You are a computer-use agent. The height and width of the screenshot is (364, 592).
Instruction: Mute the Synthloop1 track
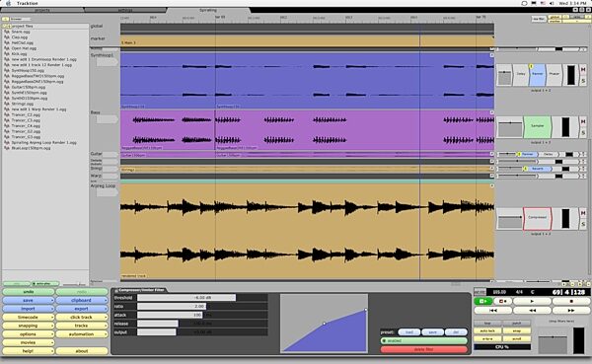tap(583, 69)
